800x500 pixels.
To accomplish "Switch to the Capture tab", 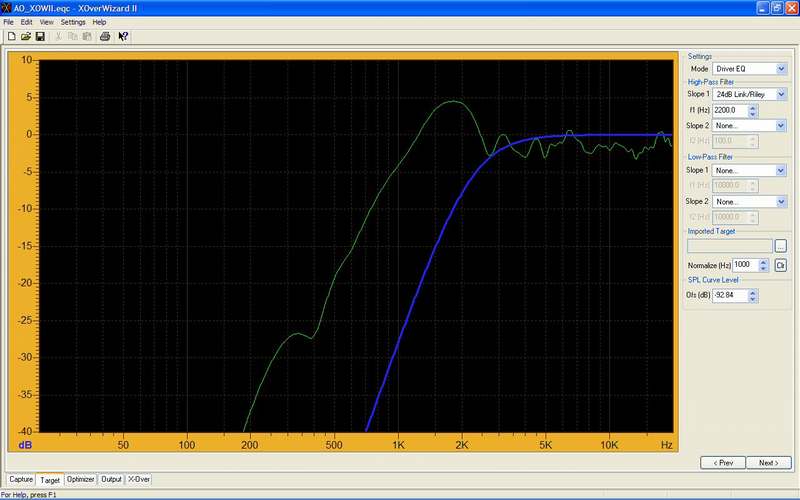I will [21, 480].
